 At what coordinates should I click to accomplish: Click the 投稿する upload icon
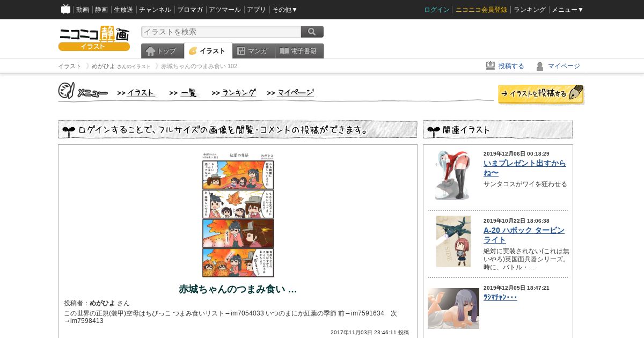click(x=491, y=65)
